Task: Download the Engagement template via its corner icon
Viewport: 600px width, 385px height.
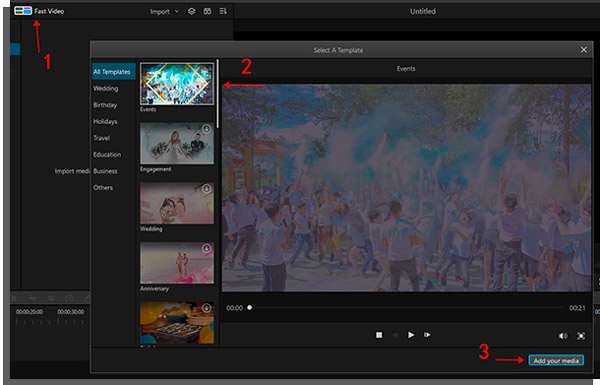Action: (207, 129)
